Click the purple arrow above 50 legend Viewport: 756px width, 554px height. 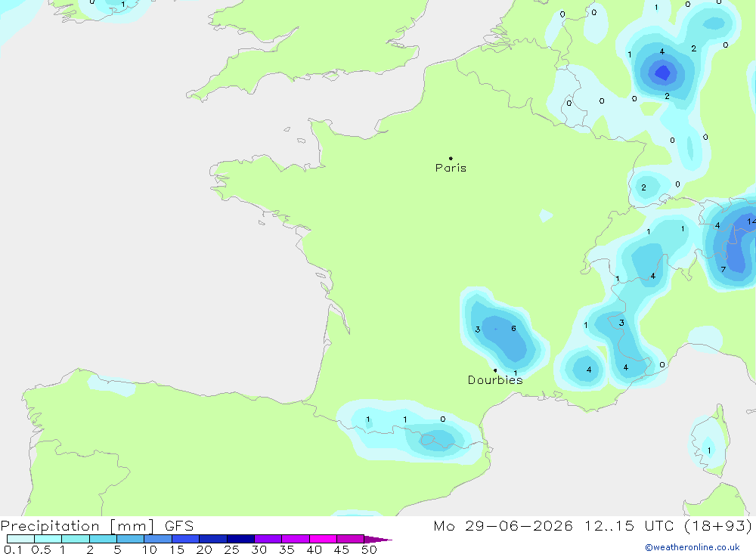coord(377,539)
